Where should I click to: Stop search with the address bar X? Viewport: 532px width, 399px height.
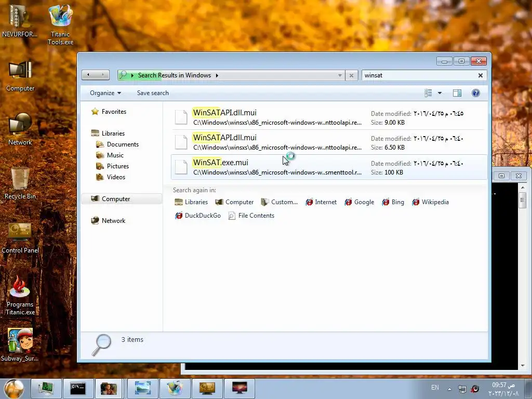pos(352,75)
